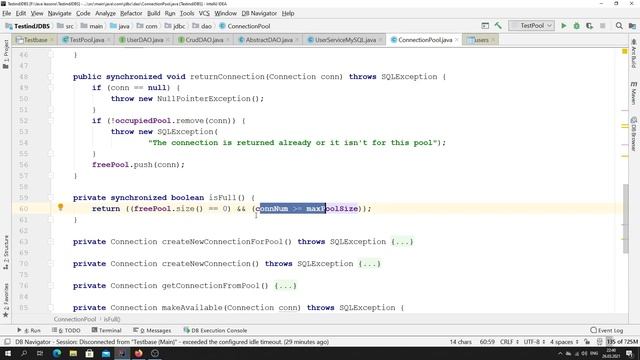This screenshot has height=360, width=640.
Task: Toggle tool window bars icon in status bar
Action: pos(7,342)
